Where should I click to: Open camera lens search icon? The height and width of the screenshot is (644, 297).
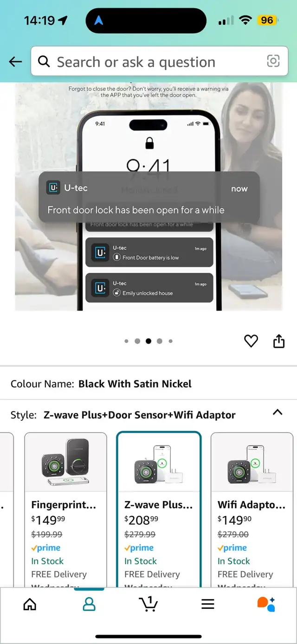[x=273, y=61]
